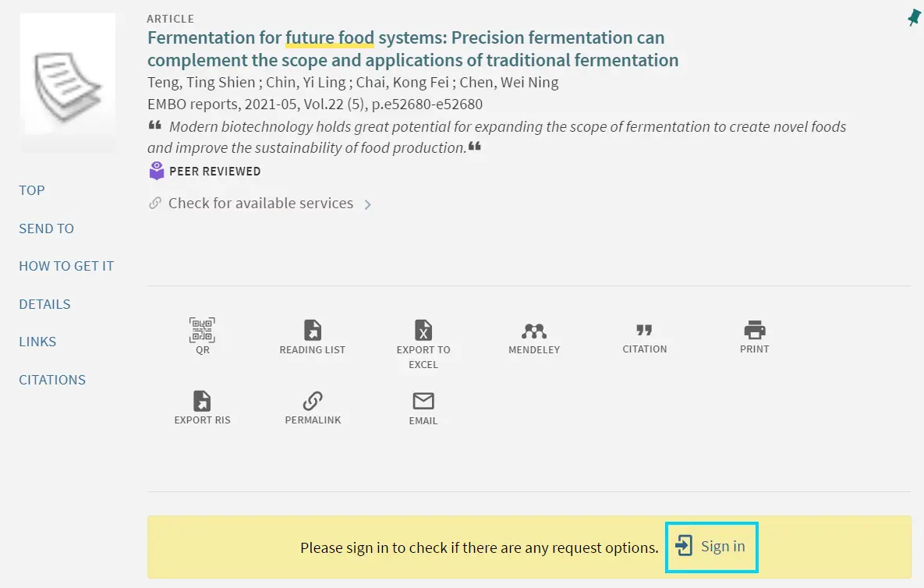This screenshot has height=588, width=924.
Task: Open the Fermentation for future food article title
Action: coord(412,49)
